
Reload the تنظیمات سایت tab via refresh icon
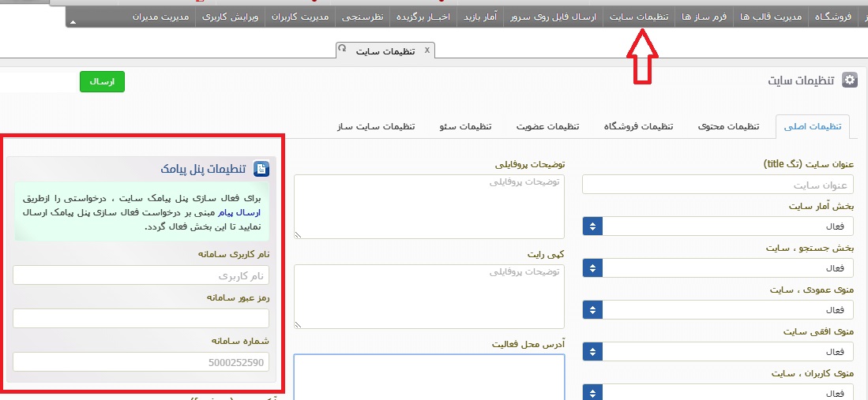(x=342, y=49)
